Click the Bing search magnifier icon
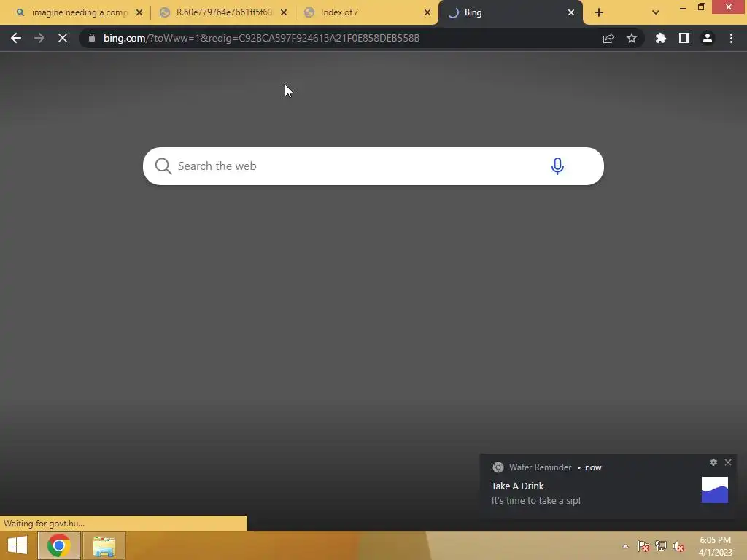Screen dimensions: 747x560 coord(163,166)
